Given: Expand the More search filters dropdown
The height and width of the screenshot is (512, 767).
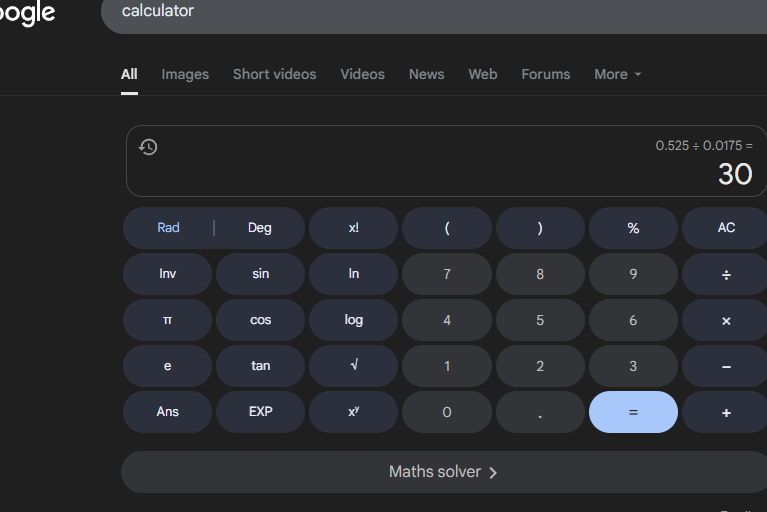Looking at the screenshot, I should (x=617, y=74).
